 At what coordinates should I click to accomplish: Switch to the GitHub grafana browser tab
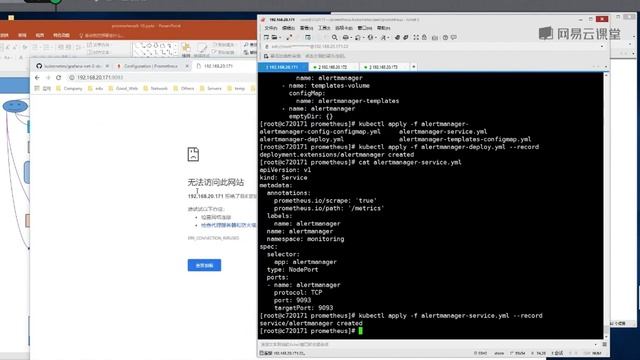(73, 66)
